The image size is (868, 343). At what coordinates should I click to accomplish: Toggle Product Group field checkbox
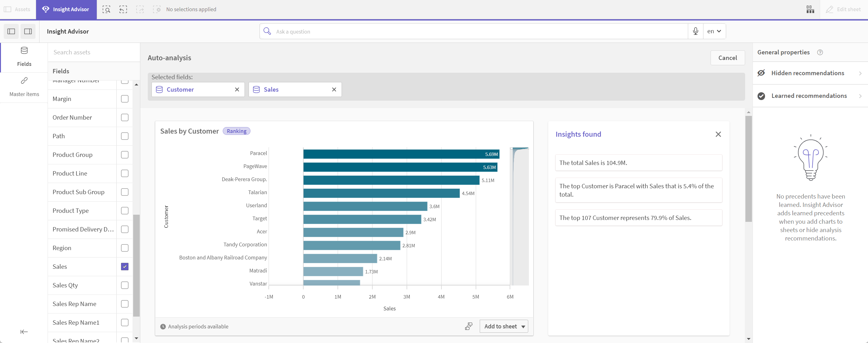[124, 154]
